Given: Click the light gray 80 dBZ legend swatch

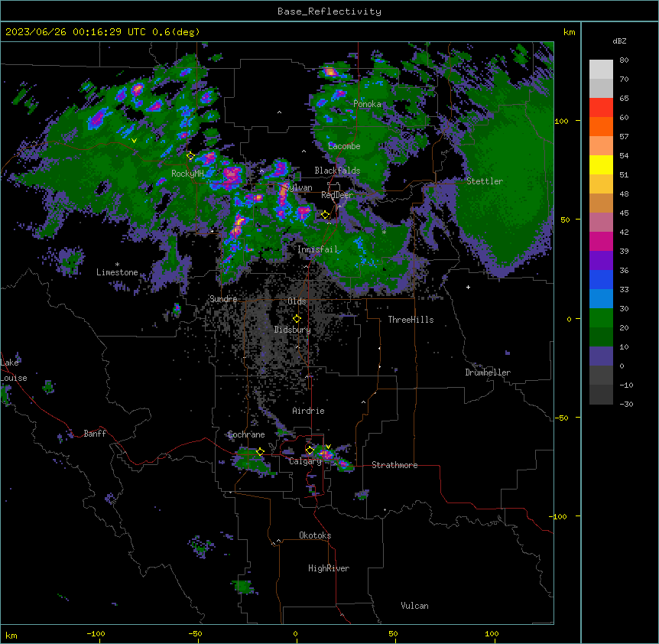Looking at the screenshot, I should 601,69.
